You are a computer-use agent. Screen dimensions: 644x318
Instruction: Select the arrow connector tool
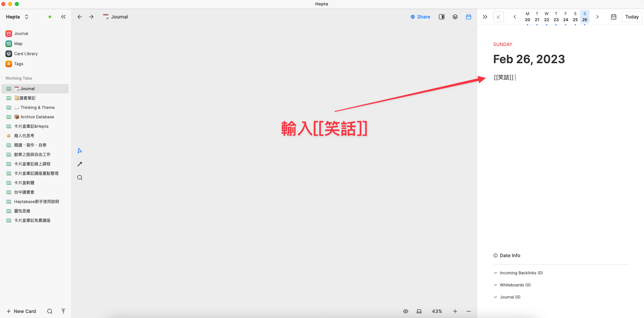tap(80, 164)
